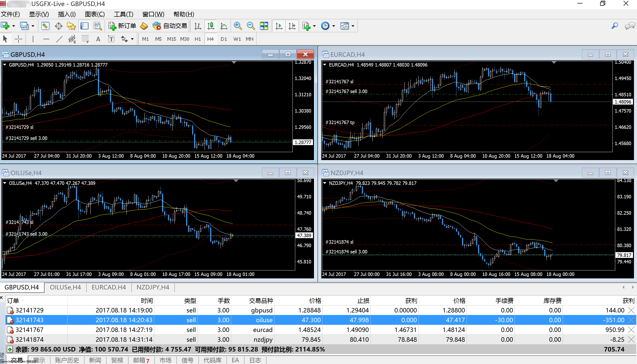
Task: Select the text label tool
Action: click(x=111, y=39)
